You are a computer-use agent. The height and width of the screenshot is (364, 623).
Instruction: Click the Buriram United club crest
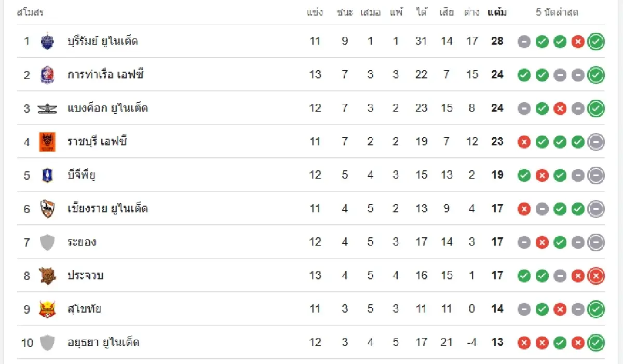[x=47, y=41]
